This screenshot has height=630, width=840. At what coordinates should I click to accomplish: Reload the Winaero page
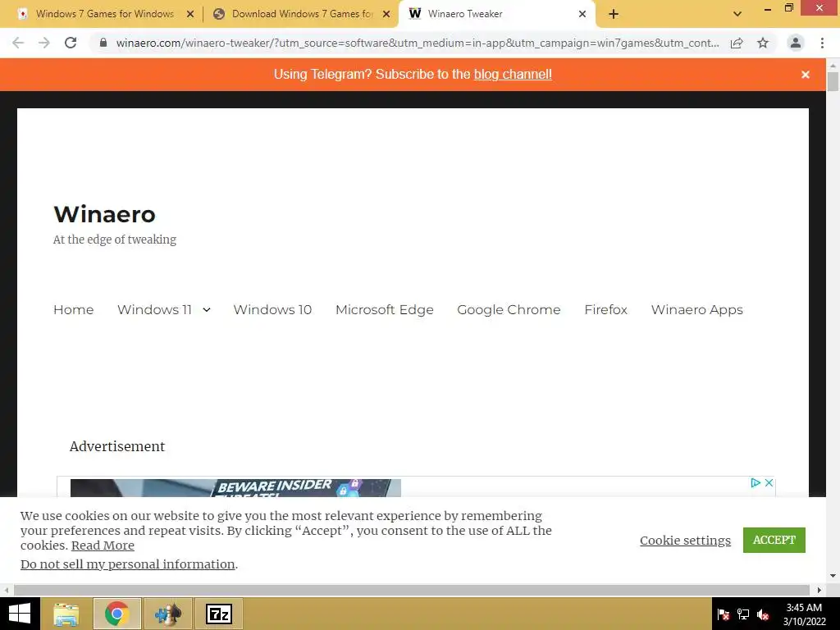71,43
